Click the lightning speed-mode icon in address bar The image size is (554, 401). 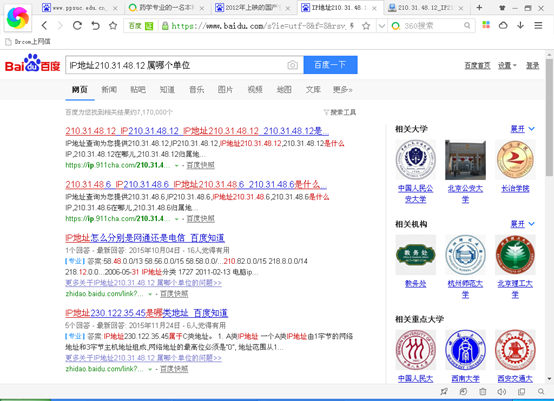(352, 25)
